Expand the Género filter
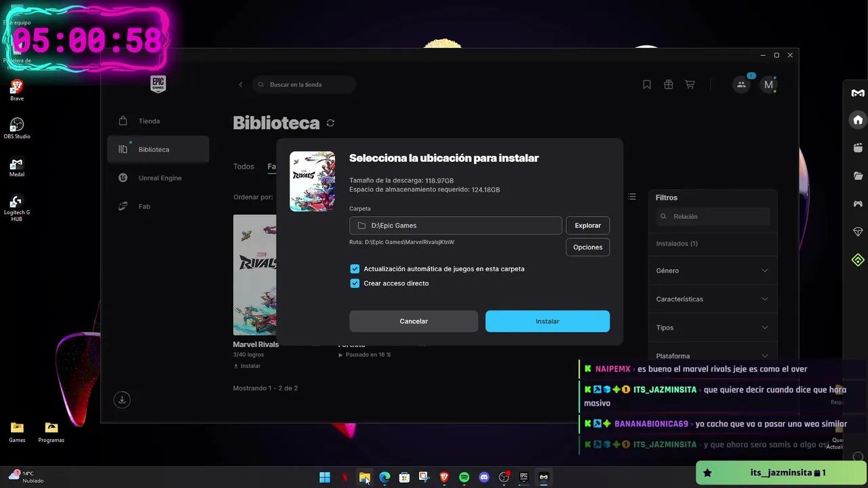868x488 pixels. (x=712, y=270)
